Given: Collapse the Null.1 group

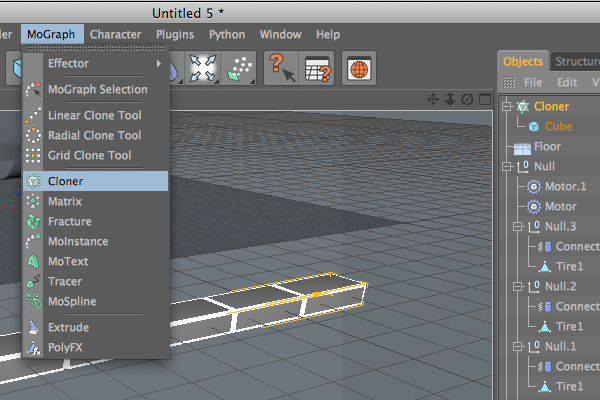Looking at the screenshot, I should pos(518,346).
